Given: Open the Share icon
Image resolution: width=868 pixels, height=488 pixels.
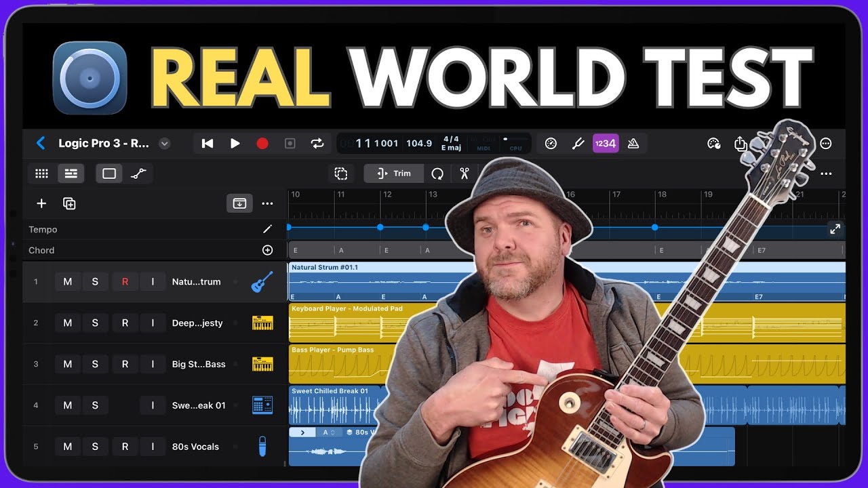Looking at the screenshot, I should click(741, 144).
